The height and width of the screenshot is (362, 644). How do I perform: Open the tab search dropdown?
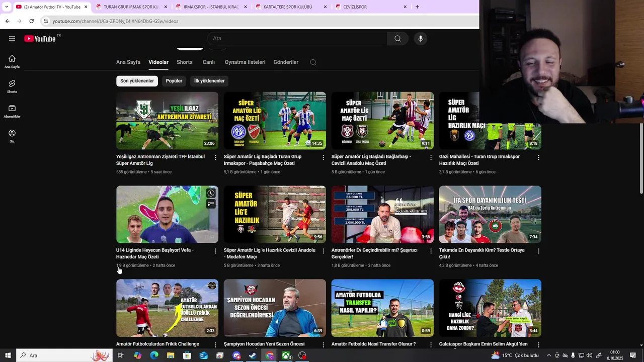point(7,7)
